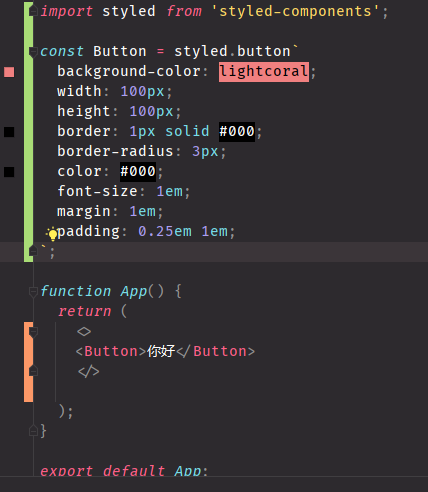Screen dimensions: 428x492
Task: Fold the fragment opening tag marker
Action: [x=33, y=331]
